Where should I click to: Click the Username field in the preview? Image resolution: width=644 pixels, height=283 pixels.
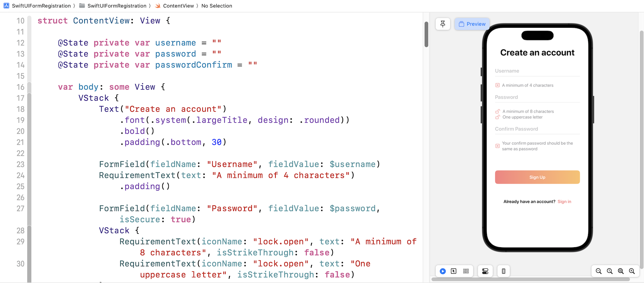537,71
